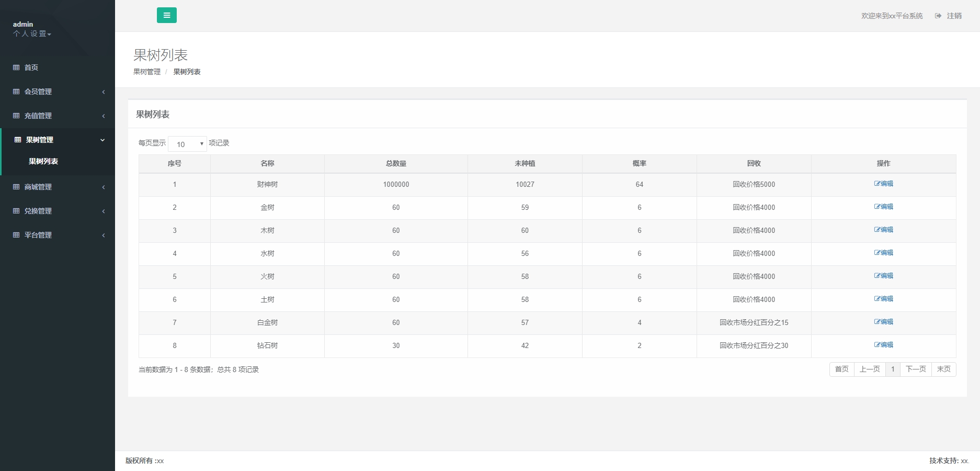Click the grid icon beside 首页
Viewport: 980px width, 471px height.
click(x=16, y=68)
